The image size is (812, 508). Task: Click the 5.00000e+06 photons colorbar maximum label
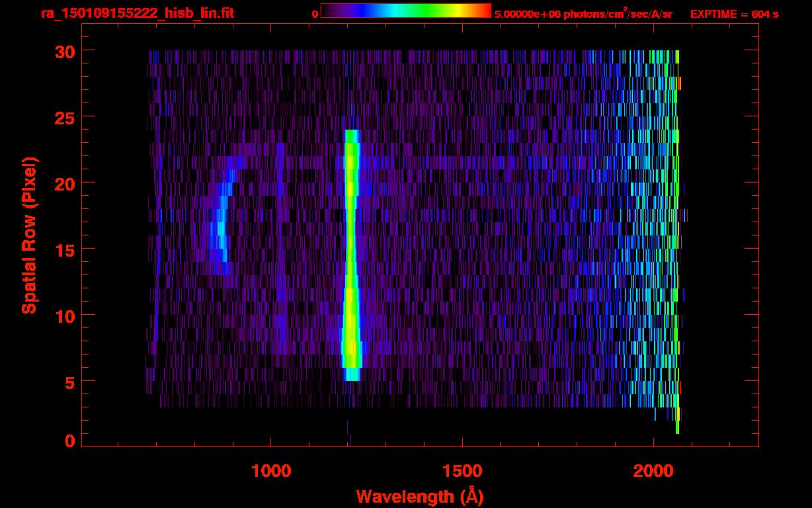(x=583, y=14)
